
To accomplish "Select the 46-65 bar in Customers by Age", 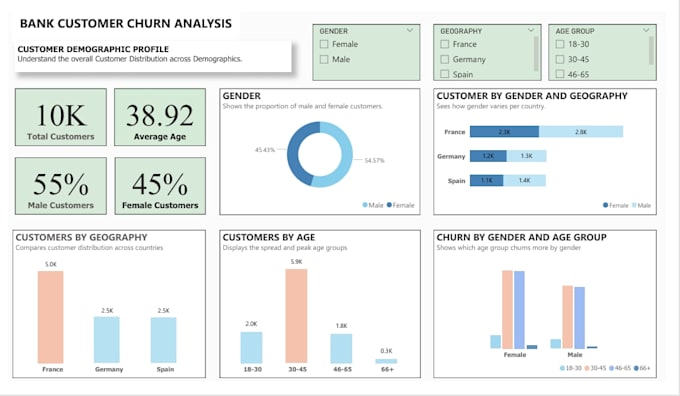I will coord(341,349).
